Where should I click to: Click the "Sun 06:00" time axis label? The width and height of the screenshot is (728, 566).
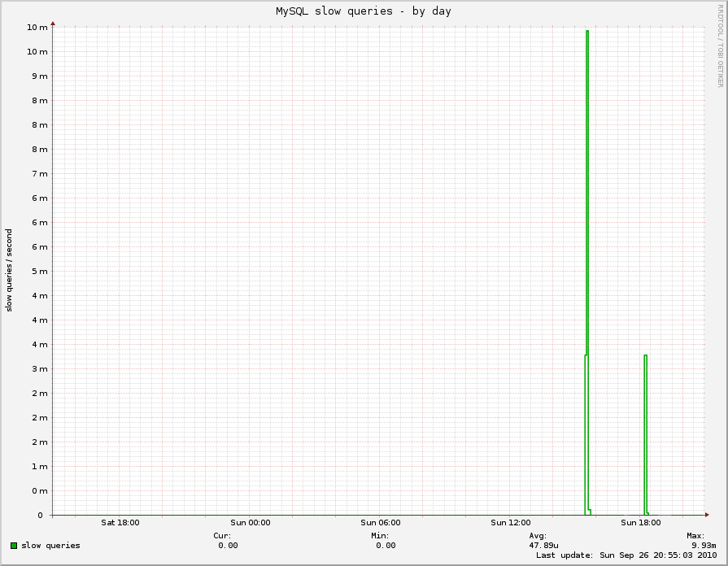pyautogui.click(x=380, y=523)
